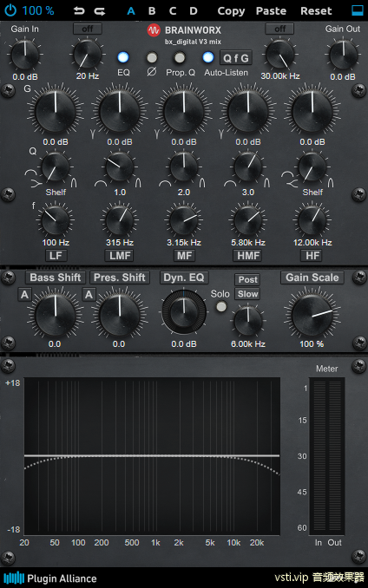Image resolution: width=368 pixels, height=588 pixels.
Task: Toggle the A button beside Pres. Shift
Action: pos(89,295)
